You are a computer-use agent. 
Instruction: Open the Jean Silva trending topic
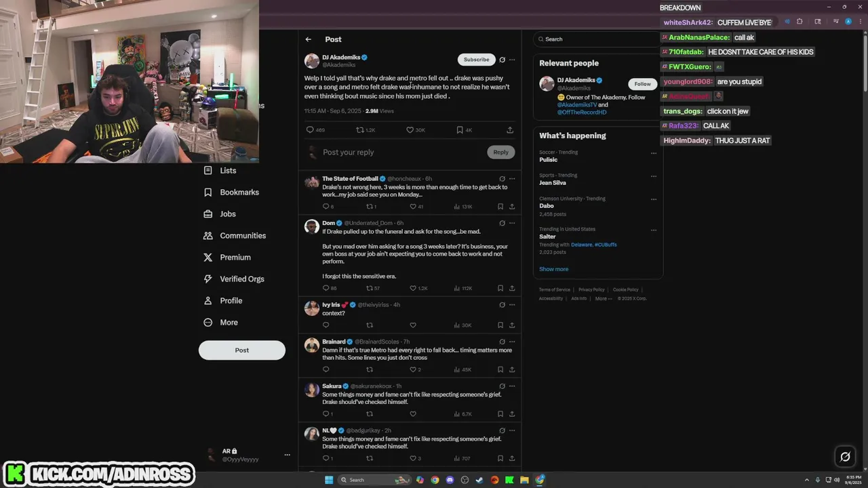[x=553, y=183]
